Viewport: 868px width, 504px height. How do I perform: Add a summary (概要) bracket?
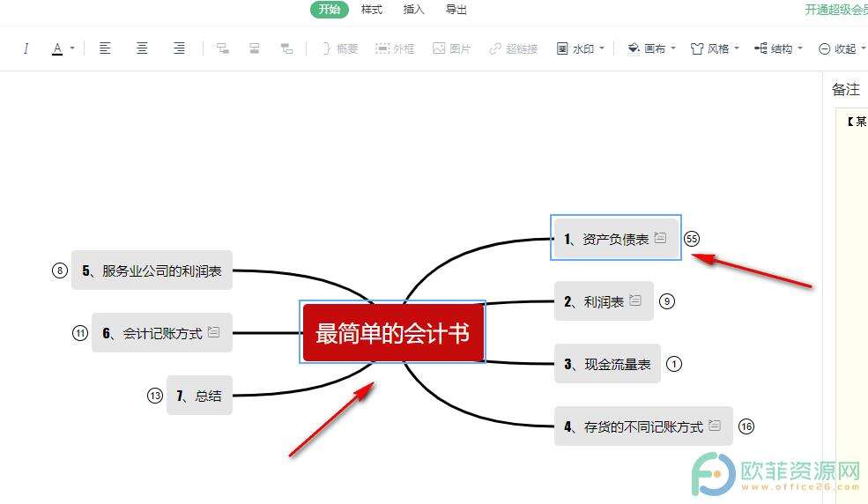coord(340,48)
